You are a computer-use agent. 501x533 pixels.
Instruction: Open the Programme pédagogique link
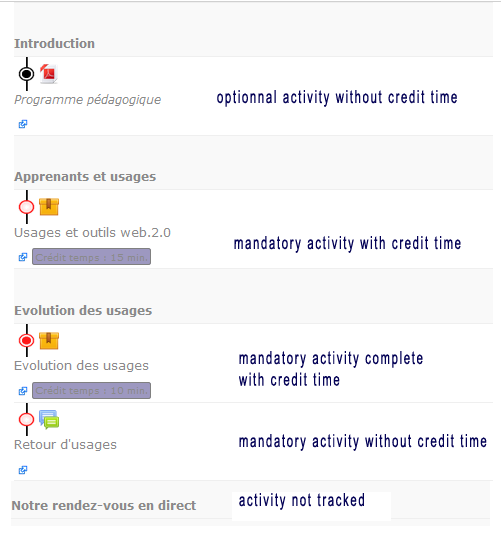87,100
